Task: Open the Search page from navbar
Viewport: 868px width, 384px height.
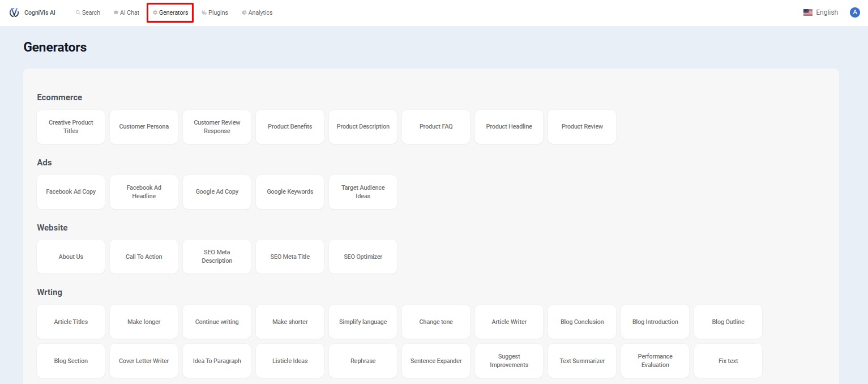Action: (x=88, y=12)
